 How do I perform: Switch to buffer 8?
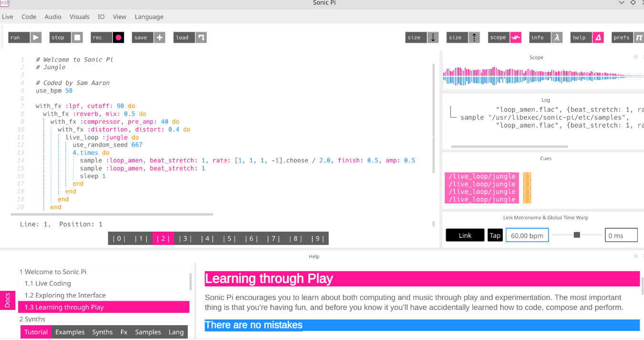tap(295, 239)
